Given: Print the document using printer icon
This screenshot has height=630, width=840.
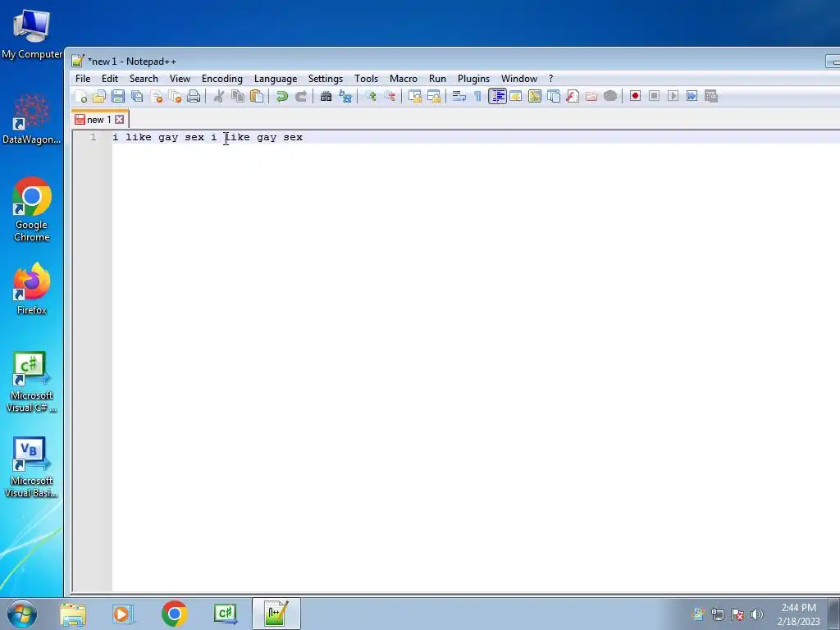Looking at the screenshot, I should click(x=194, y=97).
